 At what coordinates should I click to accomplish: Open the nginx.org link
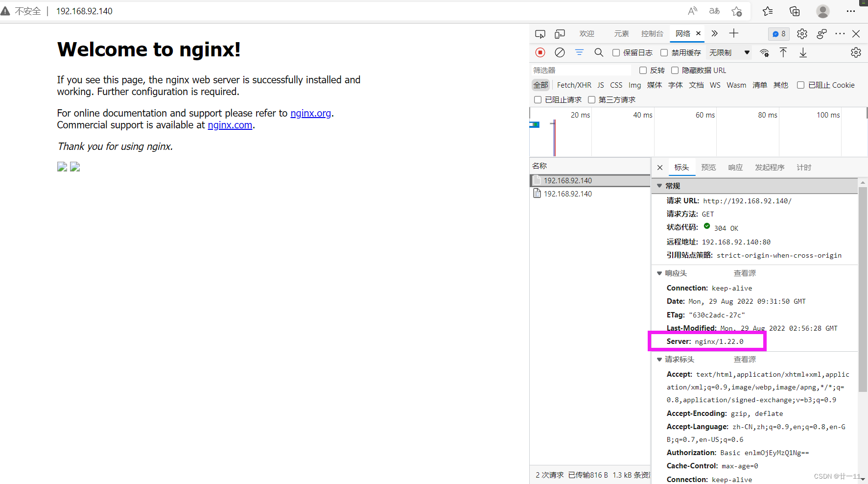pos(311,113)
